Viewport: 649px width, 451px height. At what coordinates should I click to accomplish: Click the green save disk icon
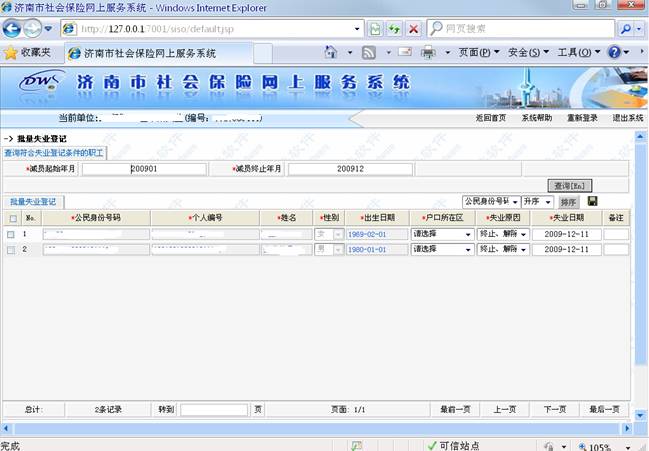tap(592, 201)
